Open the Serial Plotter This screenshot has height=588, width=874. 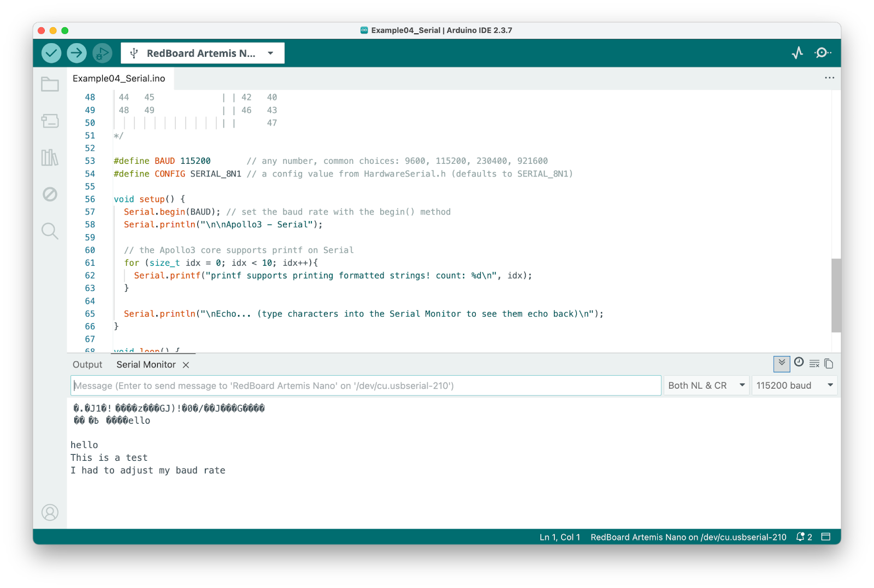click(798, 52)
